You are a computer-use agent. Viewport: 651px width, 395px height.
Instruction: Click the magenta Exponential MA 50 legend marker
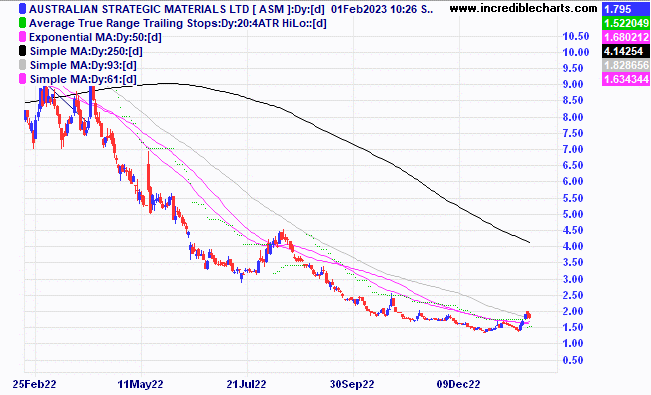pos(22,37)
